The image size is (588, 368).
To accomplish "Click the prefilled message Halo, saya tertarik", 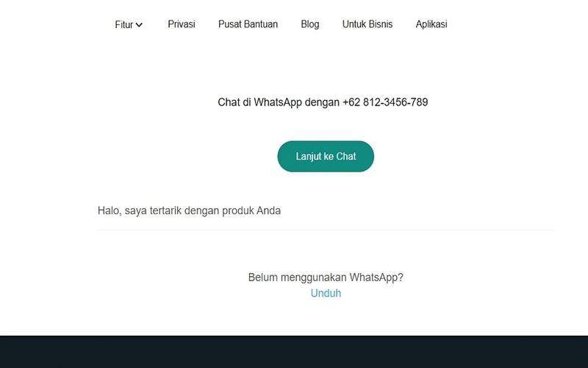I will [190, 210].
